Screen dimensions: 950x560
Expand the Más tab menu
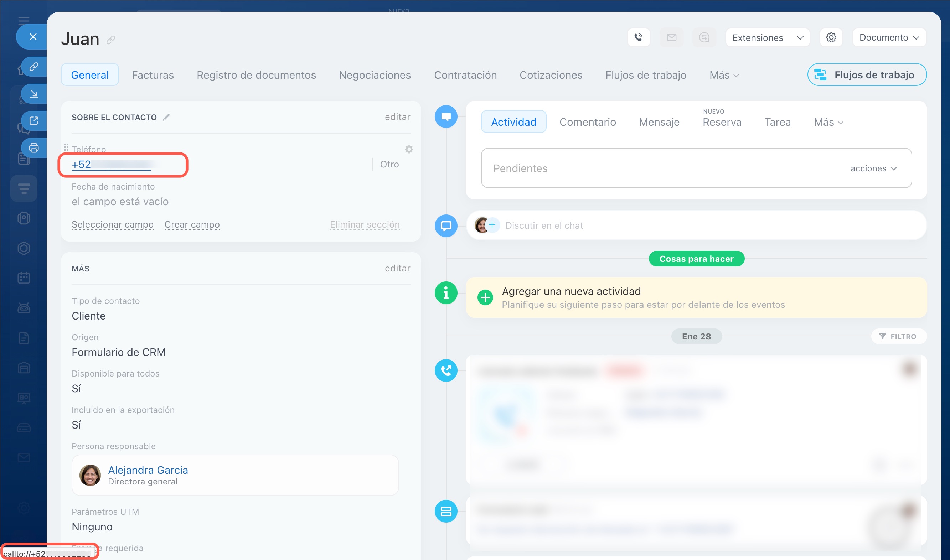723,75
